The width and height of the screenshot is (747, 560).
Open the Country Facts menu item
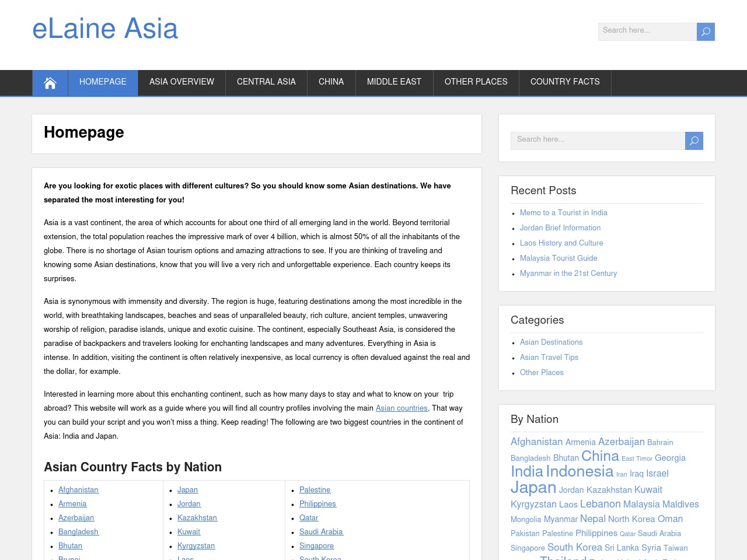[565, 82]
